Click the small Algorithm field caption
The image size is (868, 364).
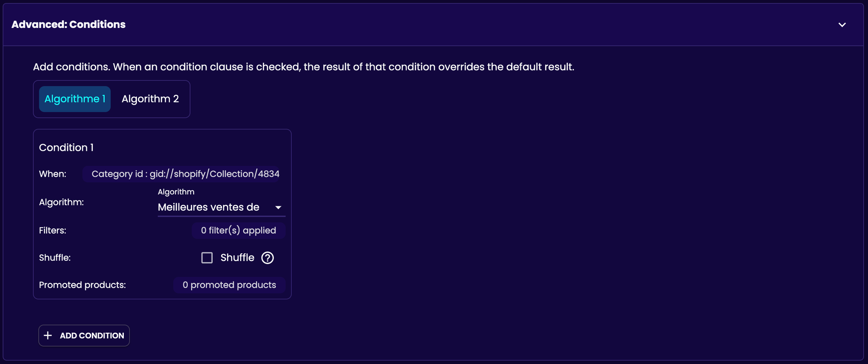[x=176, y=192]
